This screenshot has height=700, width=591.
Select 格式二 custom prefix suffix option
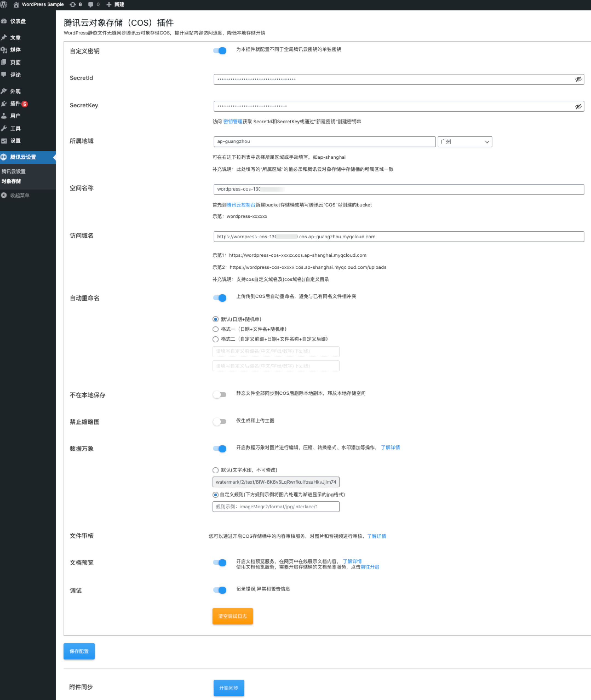[x=216, y=339]
